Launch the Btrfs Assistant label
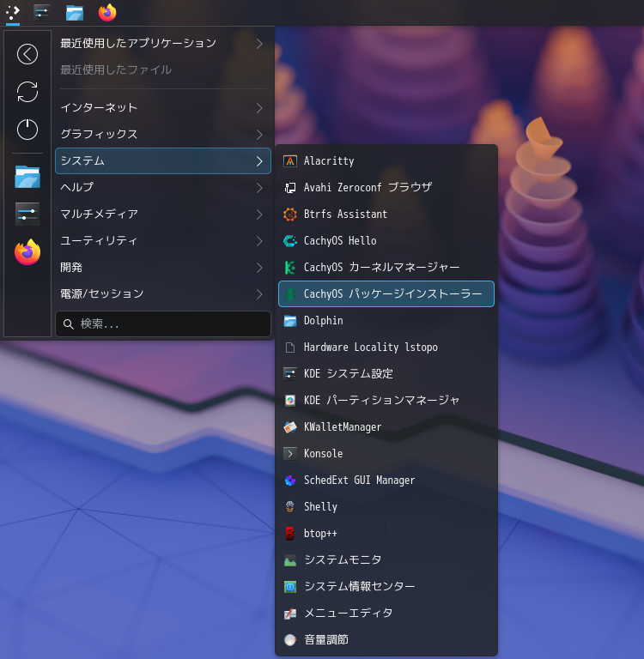Screen dimensions: 644x659 345,214
